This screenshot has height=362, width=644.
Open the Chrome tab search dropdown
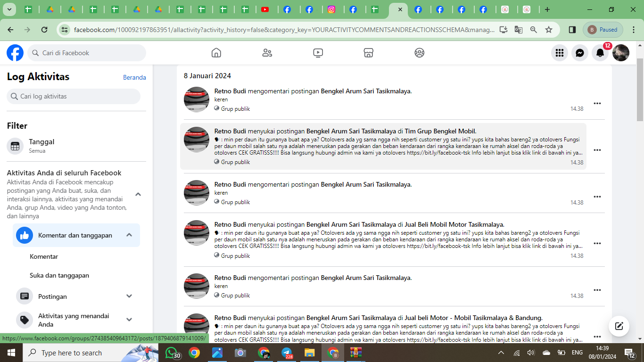(9, 9)
